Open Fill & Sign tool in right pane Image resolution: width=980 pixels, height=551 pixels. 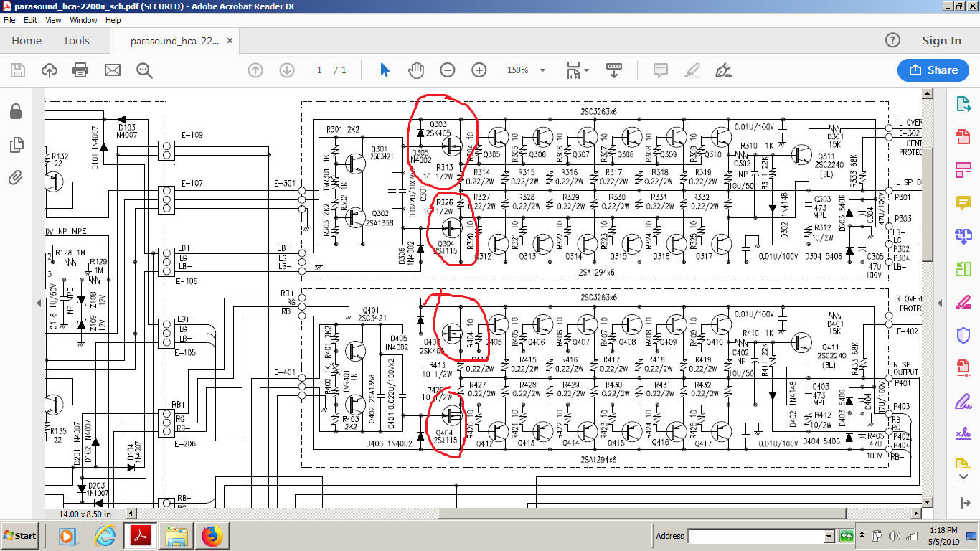pos(963,401)
